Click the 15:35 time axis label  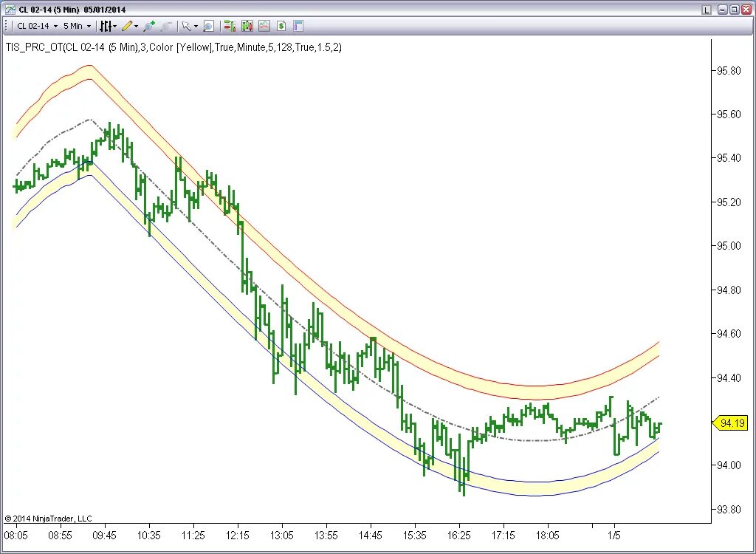(x=415, y=536)
